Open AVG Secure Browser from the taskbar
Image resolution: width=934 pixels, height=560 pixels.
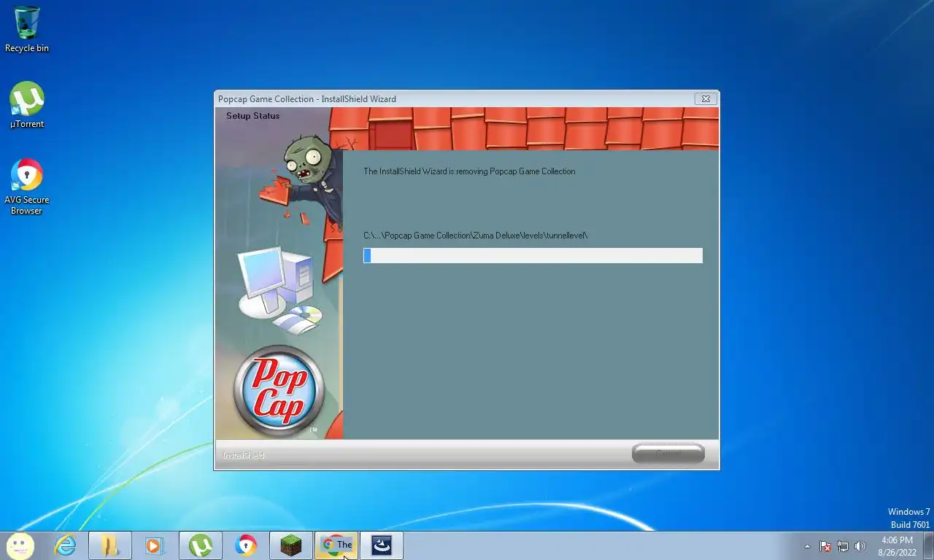click(246, 545)
